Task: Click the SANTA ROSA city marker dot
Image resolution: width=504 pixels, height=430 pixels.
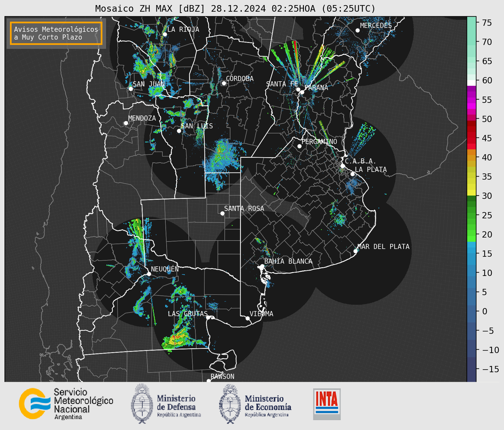Action: (x=222, y=213)
